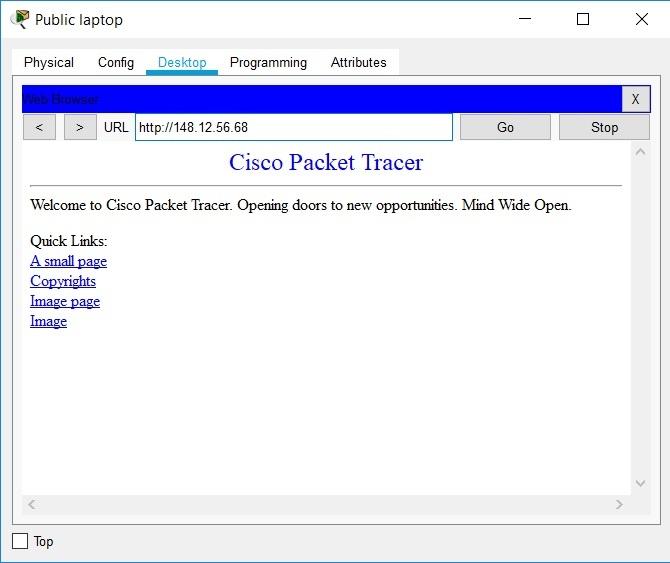The width and height of the screenshot is (670, 563).
Task: Click the Go button
Action: 505,127
